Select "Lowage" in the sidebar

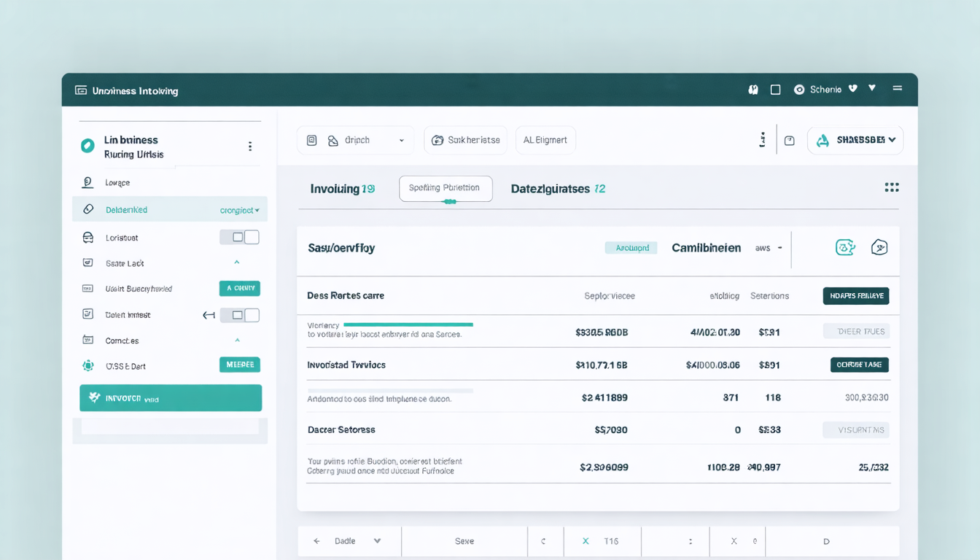click(117, 183)
